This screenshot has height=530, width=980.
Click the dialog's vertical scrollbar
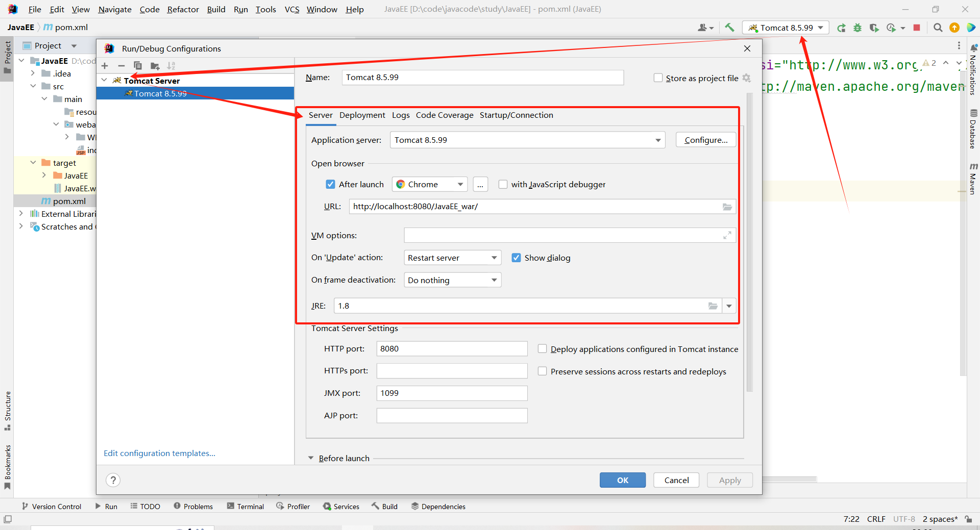pos(749,242)
